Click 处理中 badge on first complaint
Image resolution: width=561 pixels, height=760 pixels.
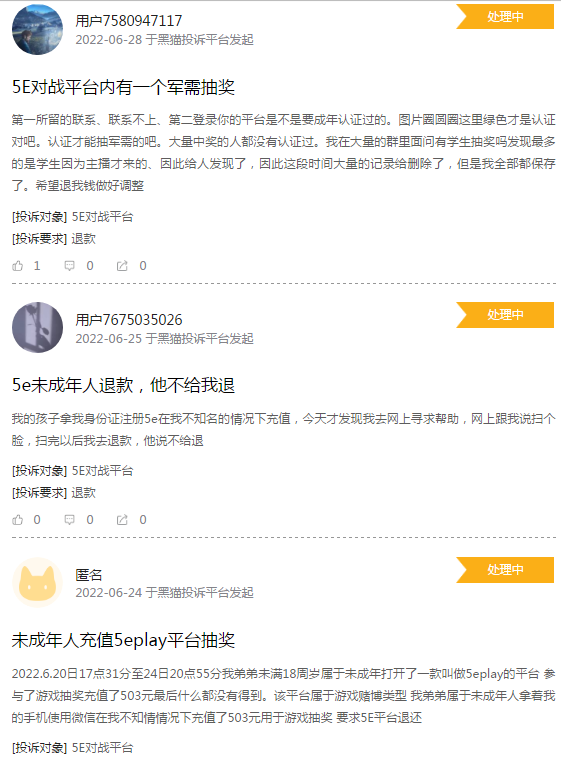505,16
